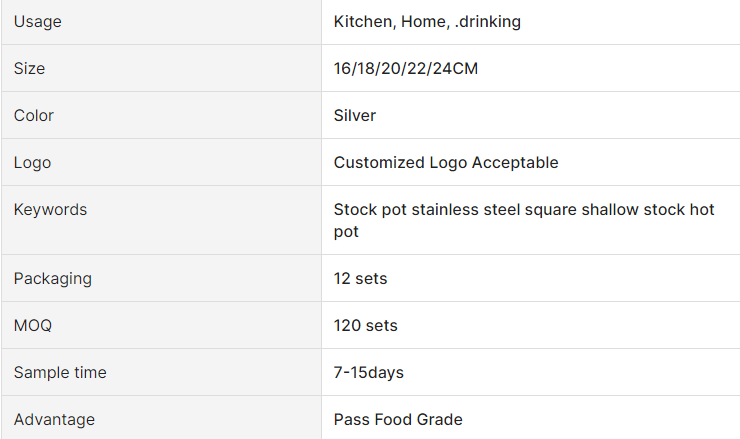This screenshot has height=439, width=740.
Task: Select the Pass Food Grade value
Action: coord(398,419)
